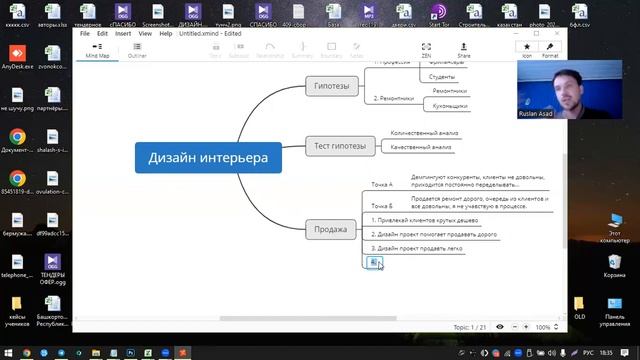Select 2. Дизайн проект помогает продавать дорого
640x360 pixels.
coord(434,234)
